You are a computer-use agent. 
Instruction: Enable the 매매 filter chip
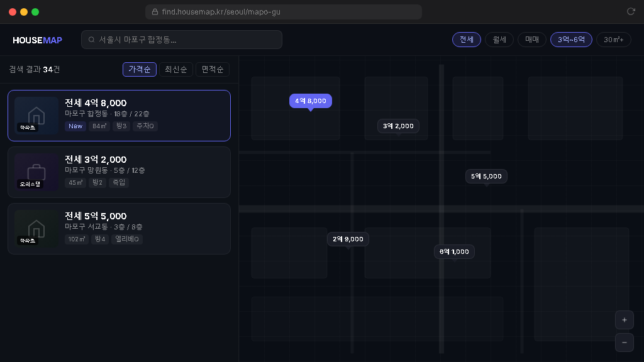[x=532, y=40]
